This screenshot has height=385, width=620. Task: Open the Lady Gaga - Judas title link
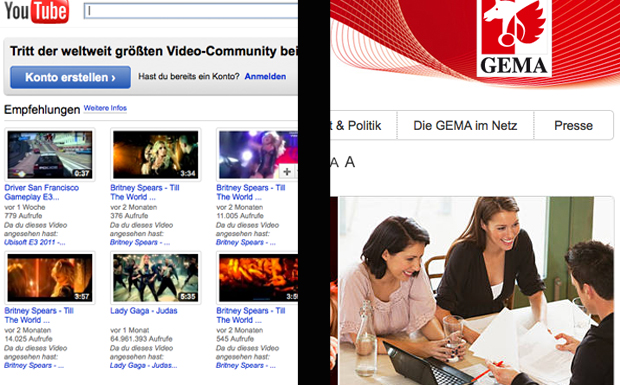click(x=144, y=311)
